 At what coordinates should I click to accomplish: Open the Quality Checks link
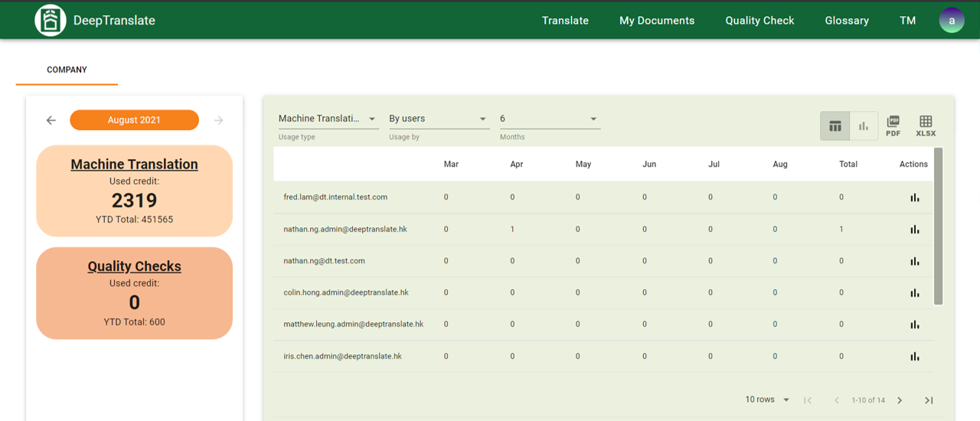[134, 266]
